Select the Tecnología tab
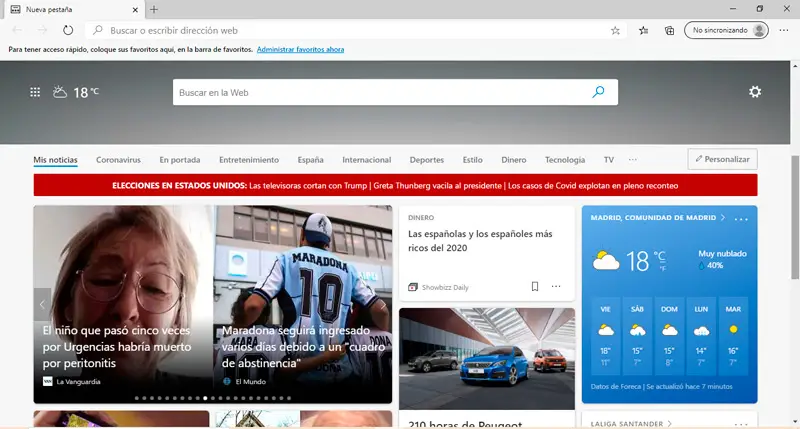 (565, 160)
